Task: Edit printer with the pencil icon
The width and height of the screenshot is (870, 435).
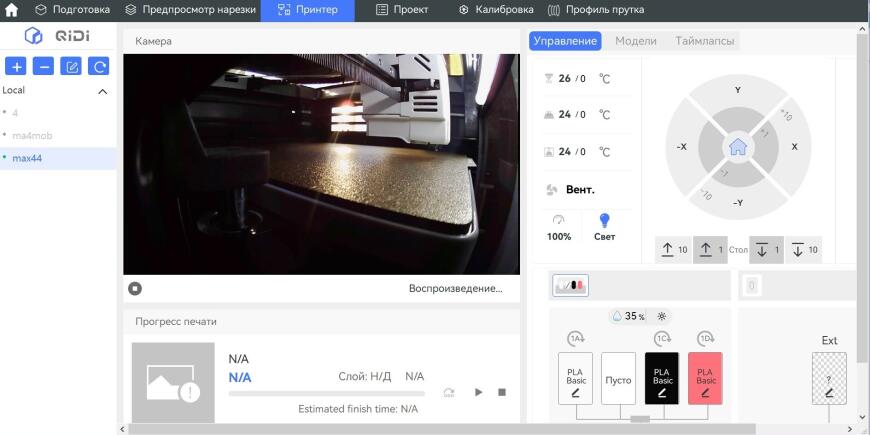Action: pyautogui.click(x=71, y=66)
